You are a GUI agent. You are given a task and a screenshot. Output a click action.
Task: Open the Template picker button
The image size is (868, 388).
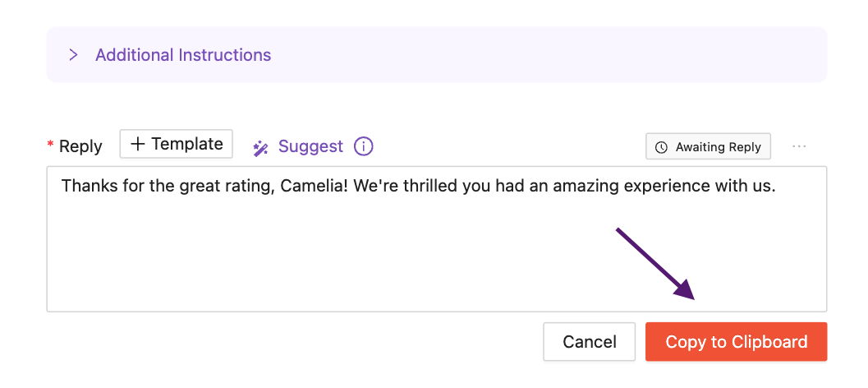(x=177, y=144)
